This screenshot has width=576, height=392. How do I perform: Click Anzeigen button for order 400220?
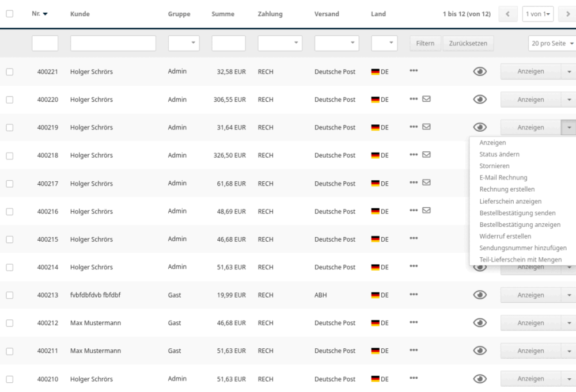[530, 100]
